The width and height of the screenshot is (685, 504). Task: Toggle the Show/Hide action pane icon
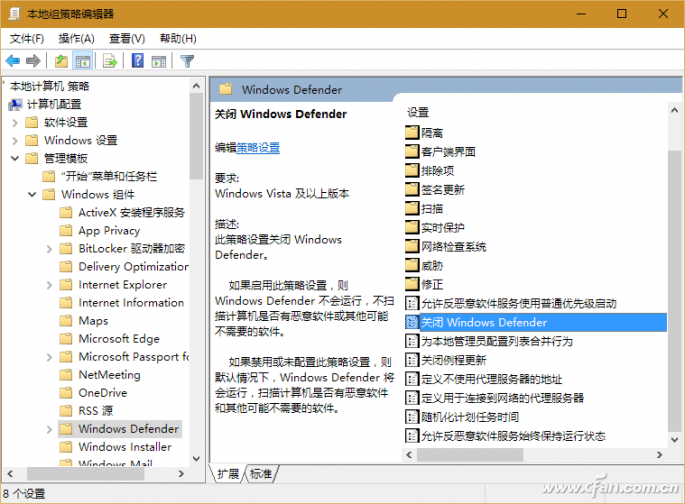(x=159, y=61)
